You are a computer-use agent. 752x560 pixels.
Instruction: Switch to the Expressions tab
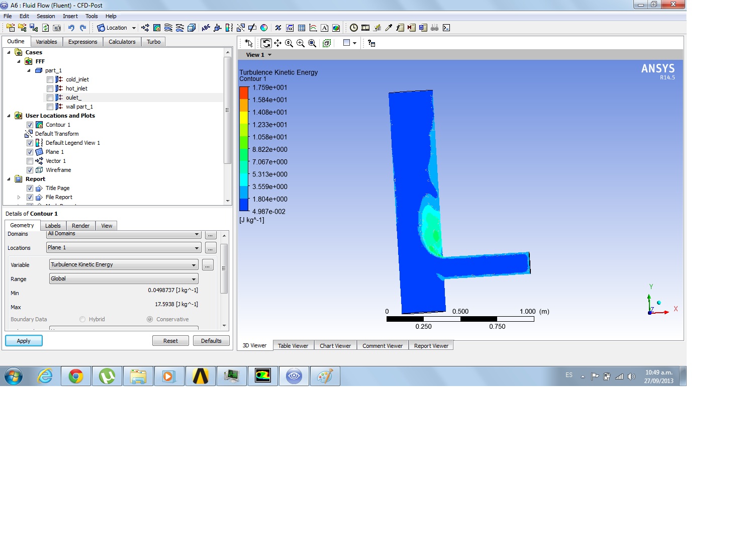click(83, 42)
